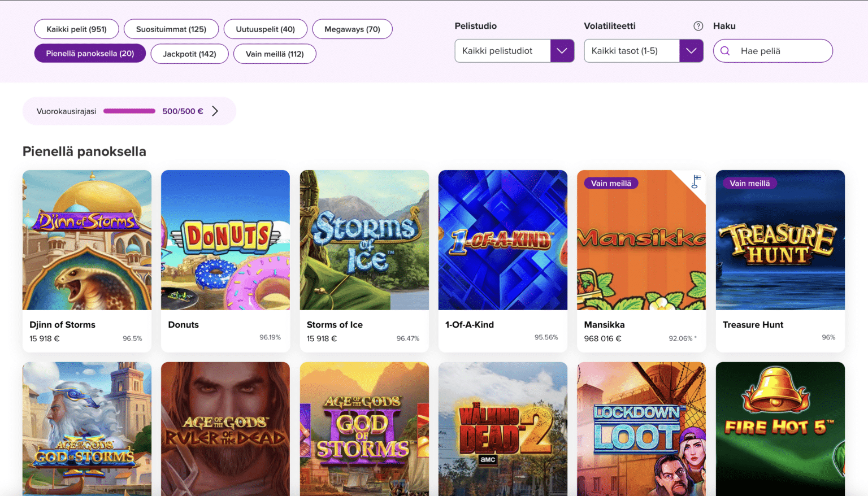Viewport: 868px width, 496px height.
Task: Click the 96% RTP under Treasure Hunt
Action: (x=828, y=337)
